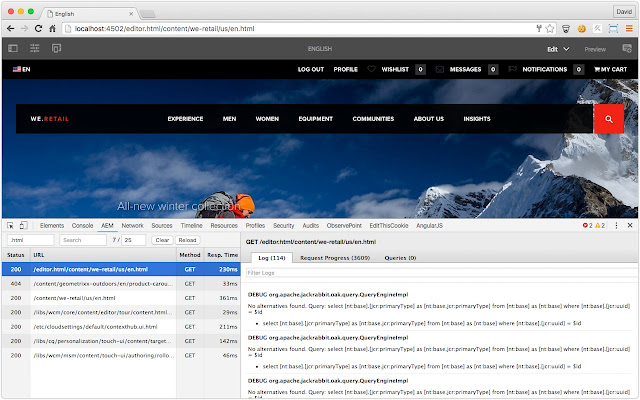Open the Request Progress tab

[335, 258]
